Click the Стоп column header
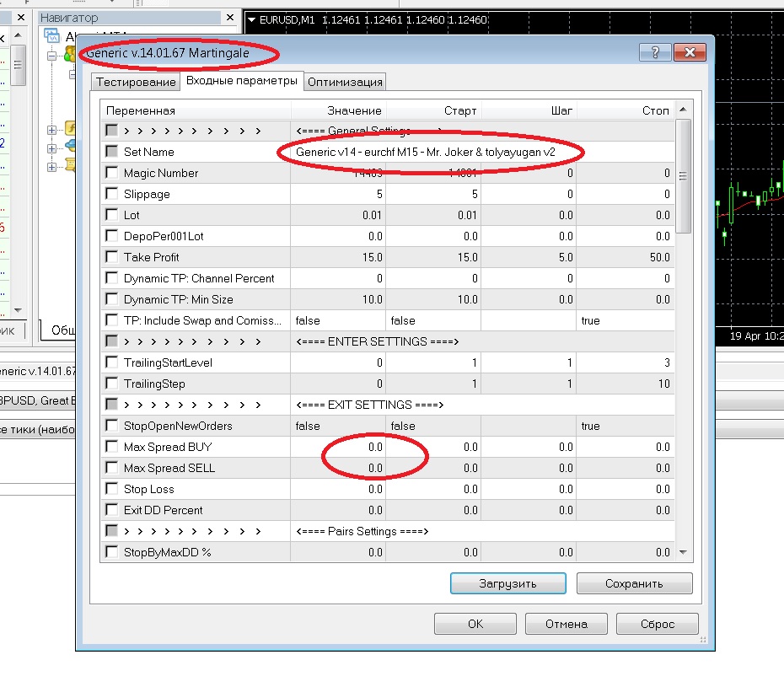This screenshot has width=784, height=687. (625, 110)
